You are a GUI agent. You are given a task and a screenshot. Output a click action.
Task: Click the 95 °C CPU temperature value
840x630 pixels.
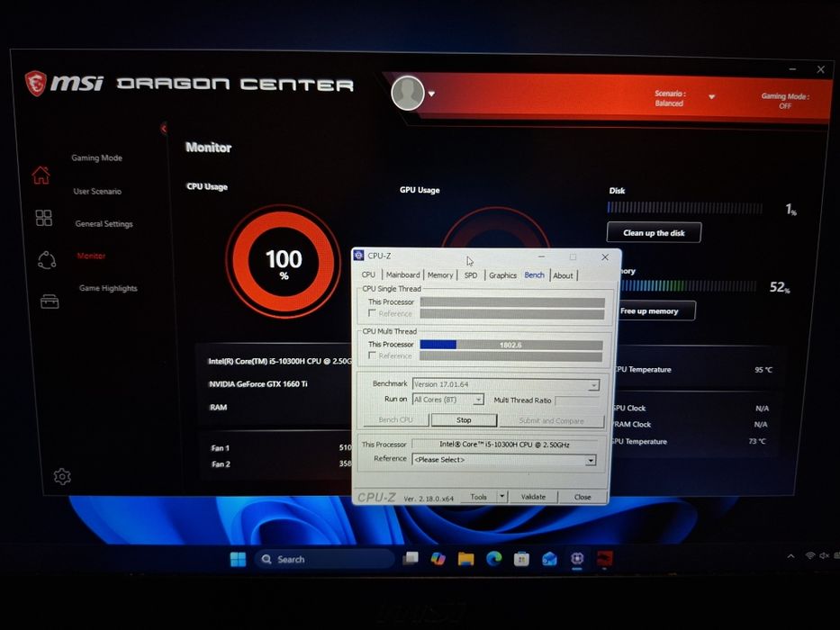click(763, 370)
